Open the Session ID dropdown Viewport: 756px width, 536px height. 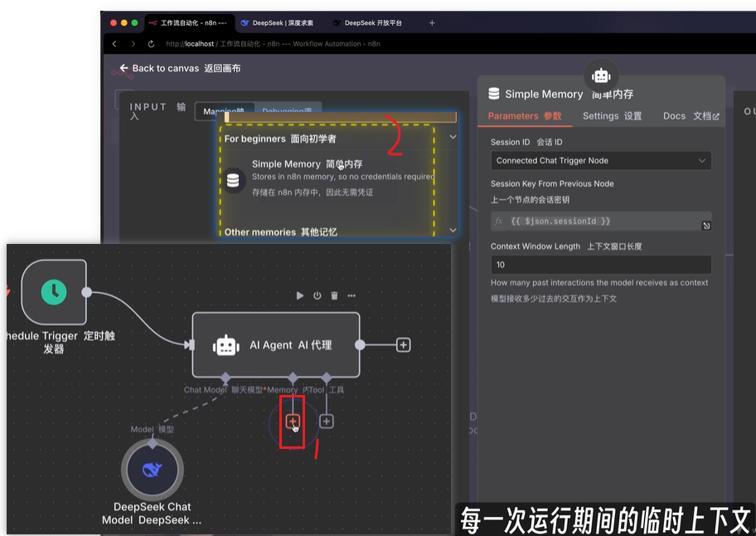[601, 161]
